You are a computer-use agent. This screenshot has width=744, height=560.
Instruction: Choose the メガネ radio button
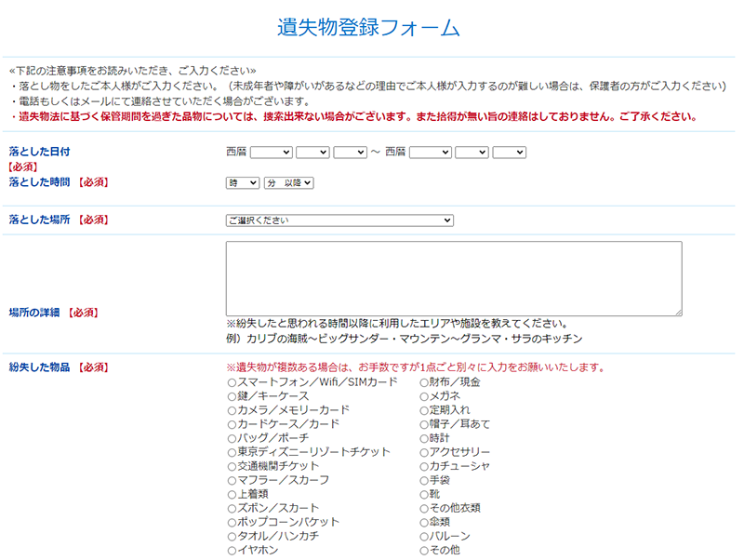pos(424,396)
